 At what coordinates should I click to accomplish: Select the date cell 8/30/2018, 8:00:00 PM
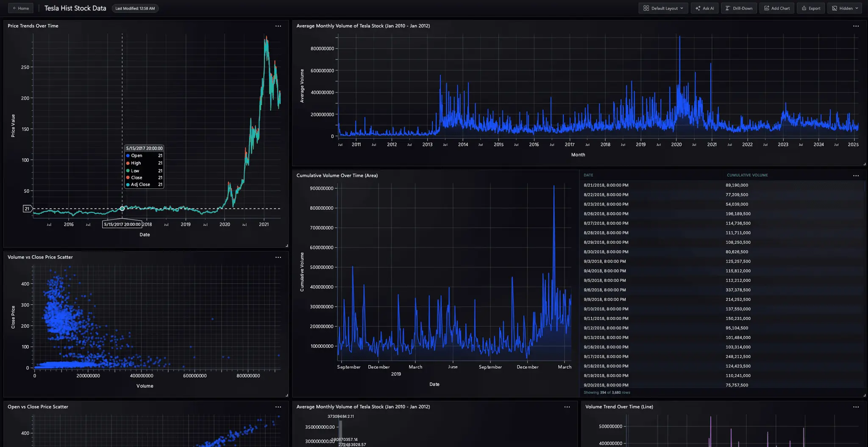point(606,252)
